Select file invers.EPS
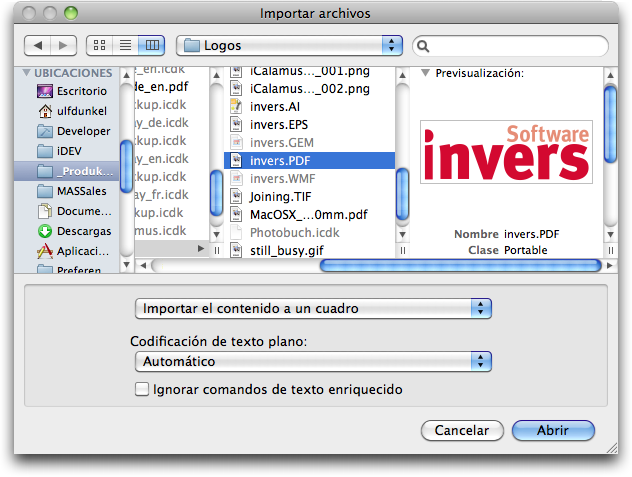This screenshot has height=477, width=632. 309,125
